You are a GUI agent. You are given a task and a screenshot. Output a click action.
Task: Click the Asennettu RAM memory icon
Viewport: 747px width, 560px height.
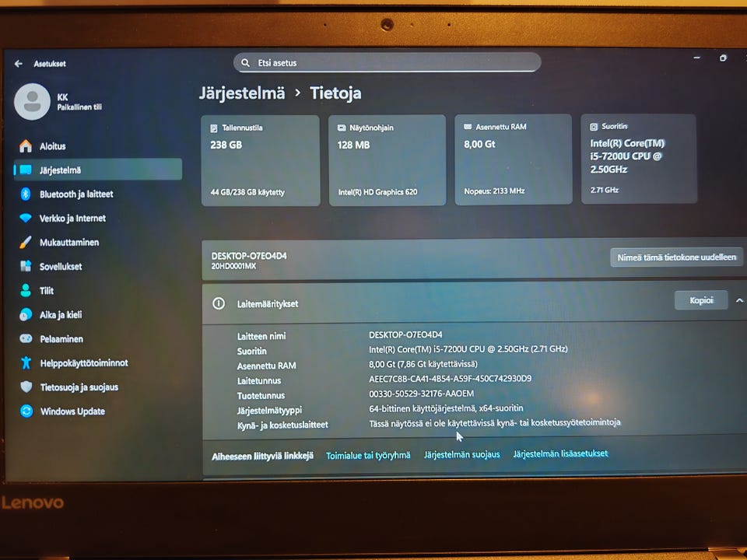tap(468, 127)
